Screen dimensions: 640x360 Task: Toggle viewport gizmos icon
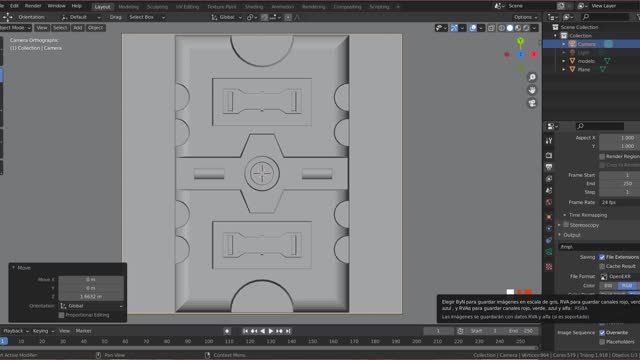[454, 28]
